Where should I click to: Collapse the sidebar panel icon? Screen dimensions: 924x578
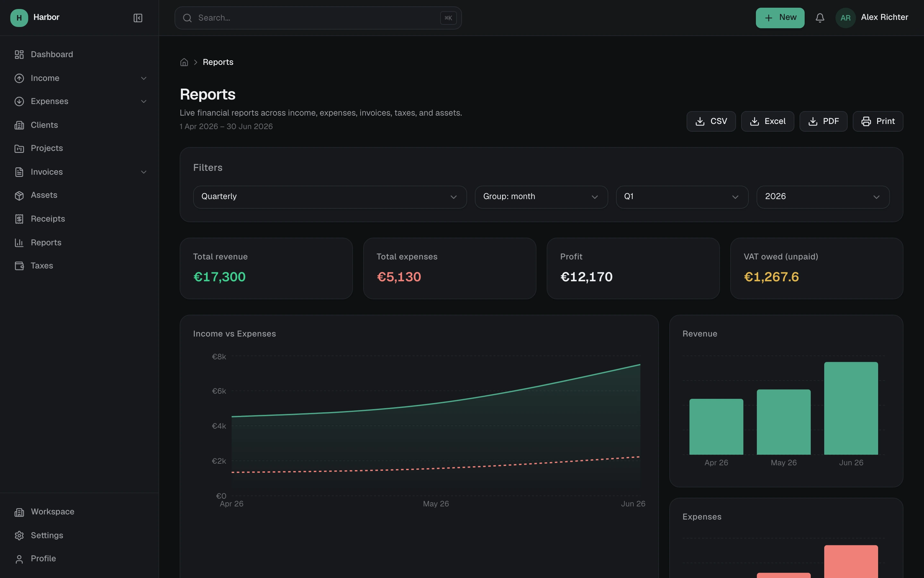coord(138,18)
